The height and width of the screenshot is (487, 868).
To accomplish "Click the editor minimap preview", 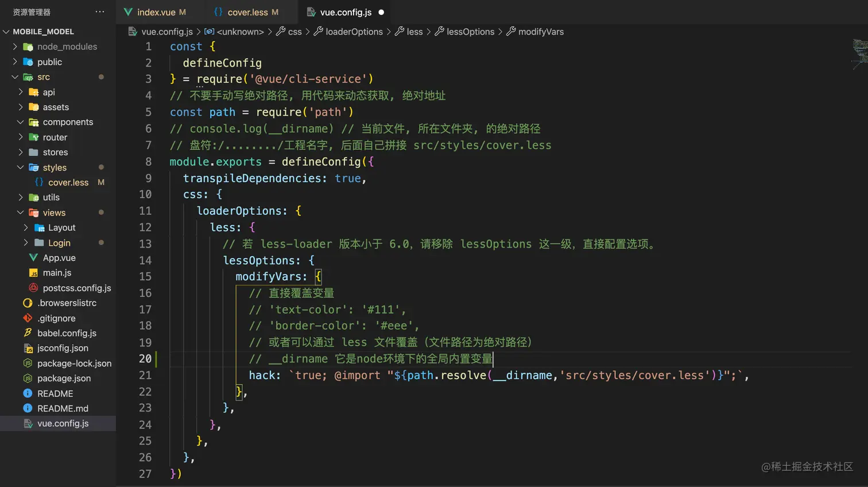I will (x=859, y=54).
